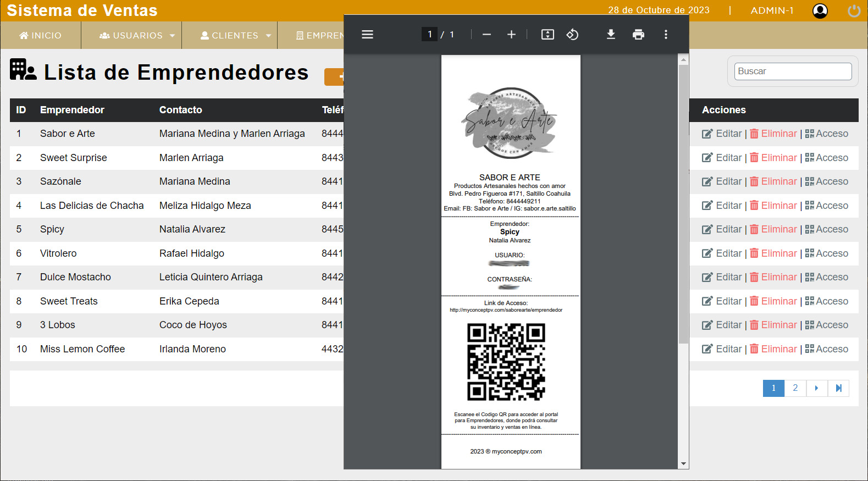Go to the INICIO home menu
The width and height of the screenshot is (868, 481).
(41, 35)
